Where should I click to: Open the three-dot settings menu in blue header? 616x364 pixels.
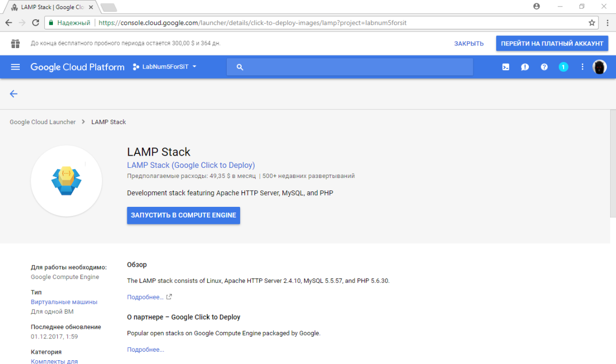pyautogui.click(x=582, y=67)
